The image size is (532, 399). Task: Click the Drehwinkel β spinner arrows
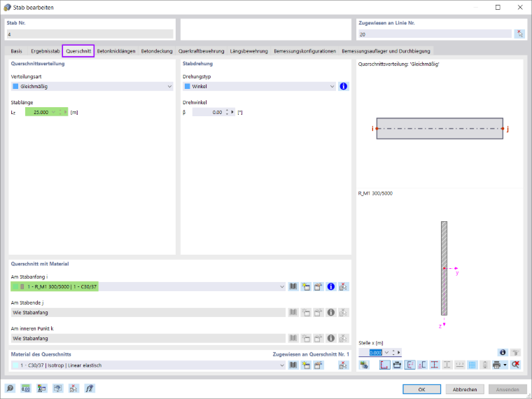coord(227,112)
